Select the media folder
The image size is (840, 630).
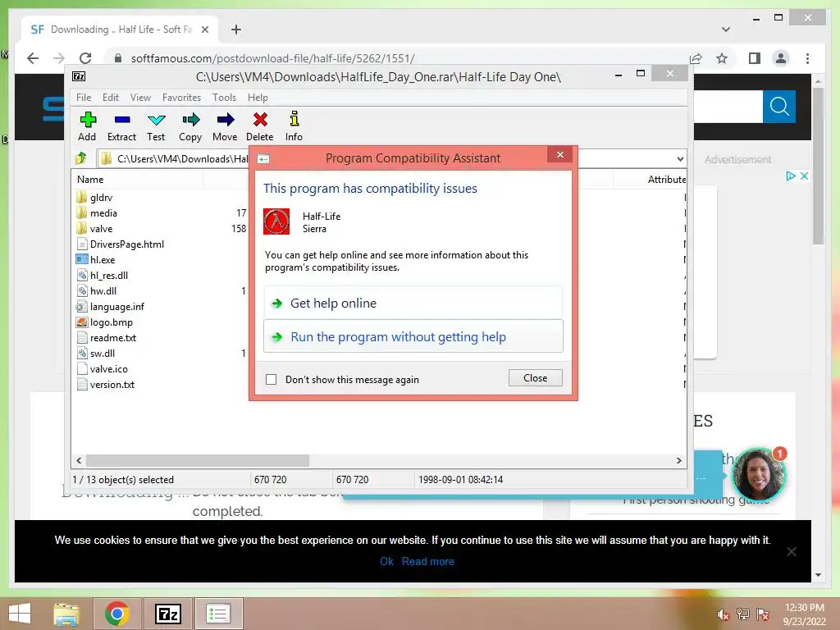[103, 213]
